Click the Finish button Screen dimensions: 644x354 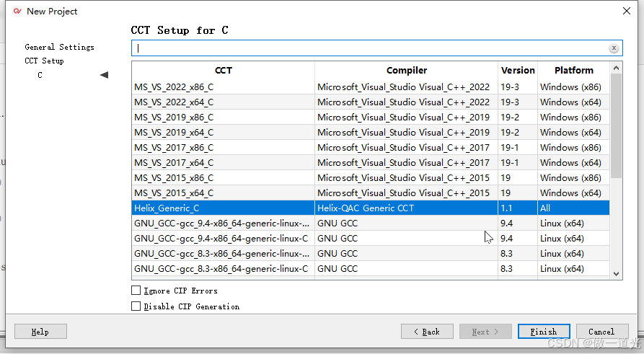pos(544,332)
